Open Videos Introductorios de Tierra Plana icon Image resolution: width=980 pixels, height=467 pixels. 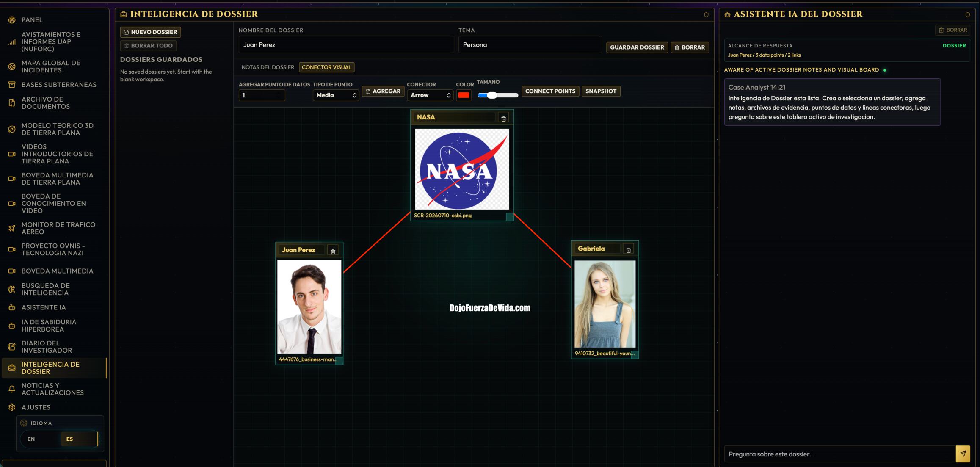click(12, 154)
